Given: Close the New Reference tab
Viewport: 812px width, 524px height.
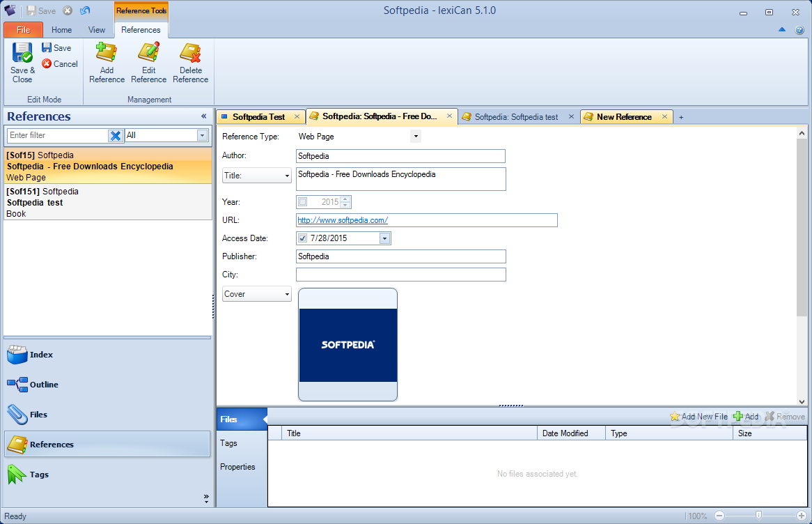Looking at the screenshot, I should pyautogui.click(x=664, y=116).
